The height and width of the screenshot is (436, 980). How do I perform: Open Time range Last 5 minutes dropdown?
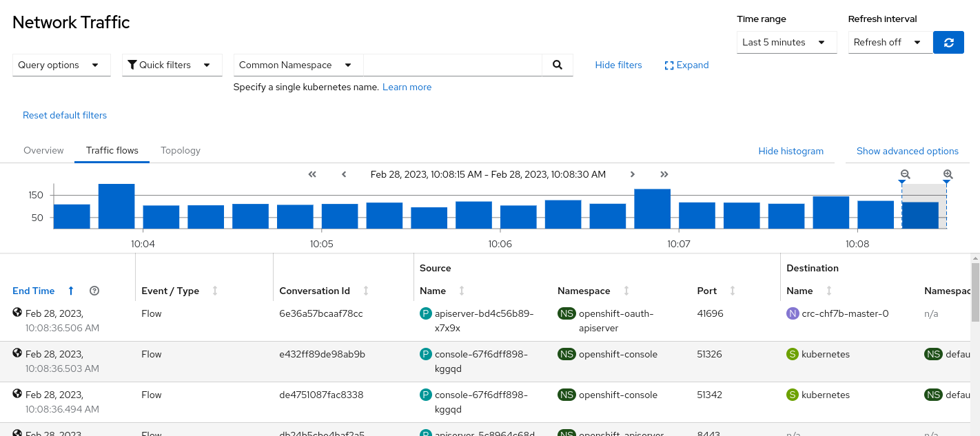point(786,42)
